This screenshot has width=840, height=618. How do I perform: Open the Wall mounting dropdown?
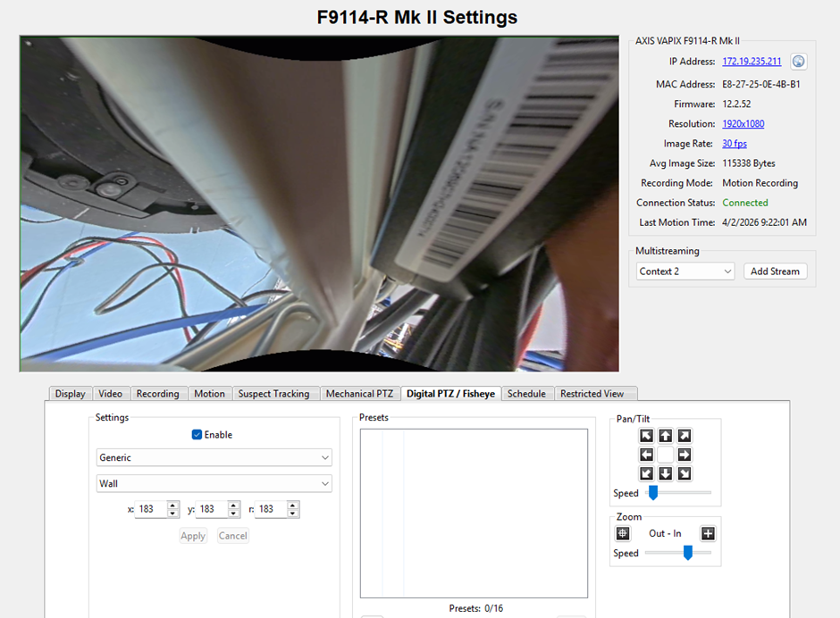pos(214,484)
